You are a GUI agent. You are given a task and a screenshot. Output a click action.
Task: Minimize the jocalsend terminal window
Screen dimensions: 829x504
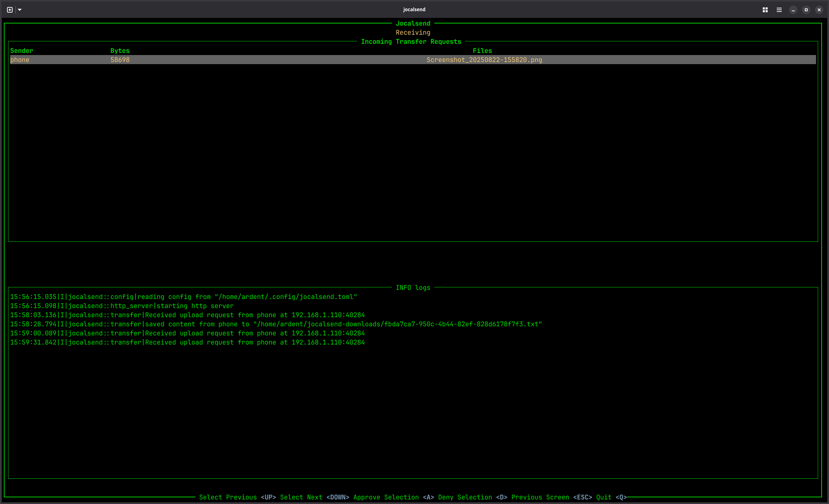793,10
